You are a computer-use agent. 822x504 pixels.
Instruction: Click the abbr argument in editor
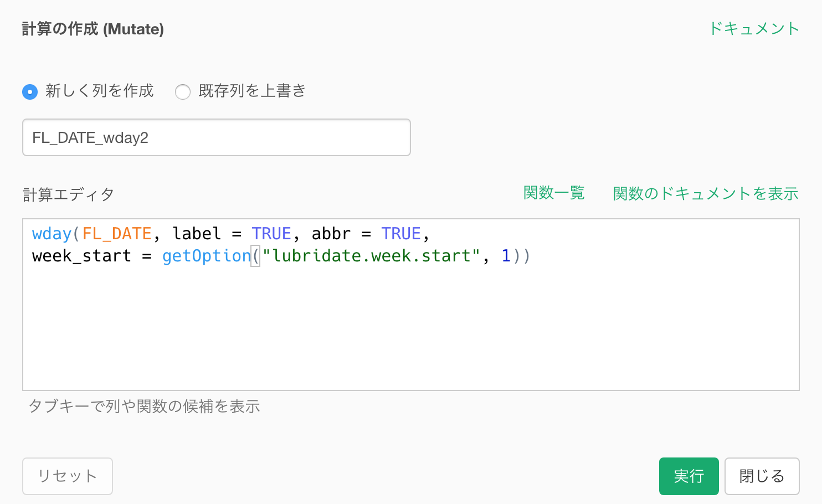(x=331, y=234)
